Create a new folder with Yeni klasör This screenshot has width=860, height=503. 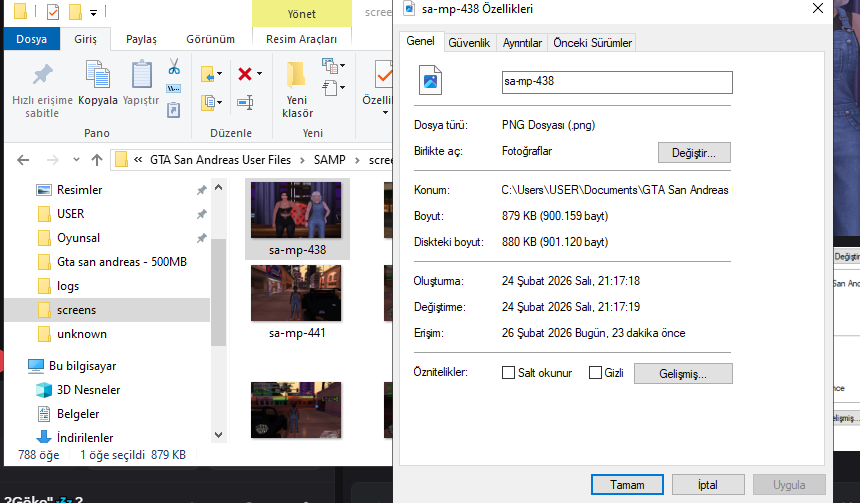pyautogui.click(x=297, y=91)
